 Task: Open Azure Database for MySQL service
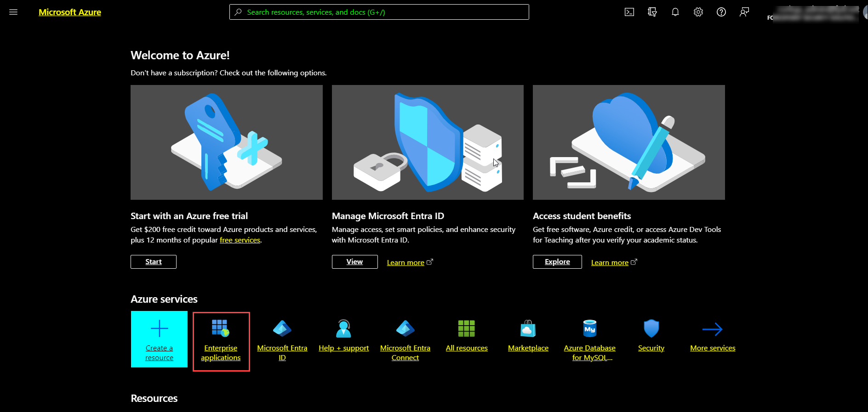[590, 341]
